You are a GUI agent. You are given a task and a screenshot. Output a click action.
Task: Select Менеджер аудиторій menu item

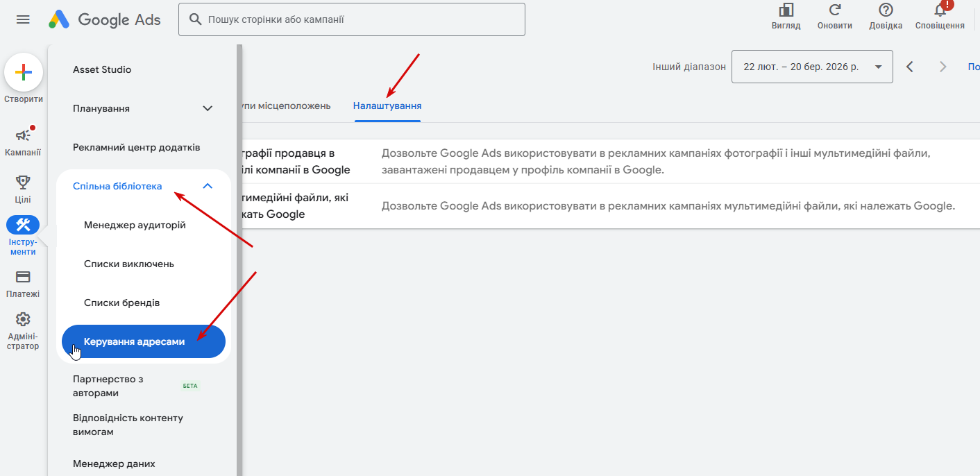coord(135,225)
